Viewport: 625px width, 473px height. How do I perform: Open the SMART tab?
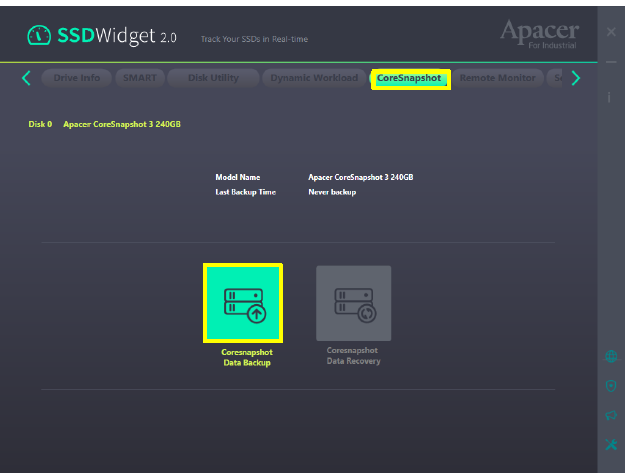138,78
